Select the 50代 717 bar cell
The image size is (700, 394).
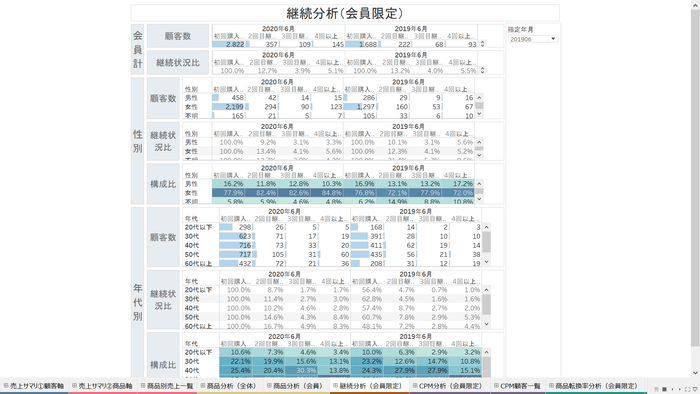click(236, 254)
